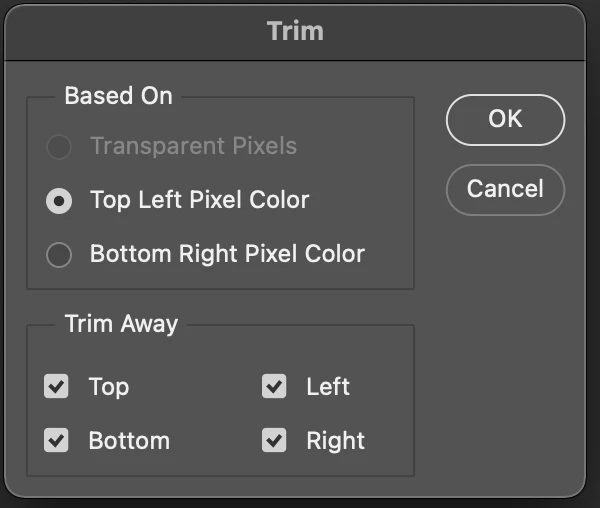Click the "Top Left Pixel Color" label text
Image resolution: width=600 pixels, height=508 pixels.
point(199,200)
